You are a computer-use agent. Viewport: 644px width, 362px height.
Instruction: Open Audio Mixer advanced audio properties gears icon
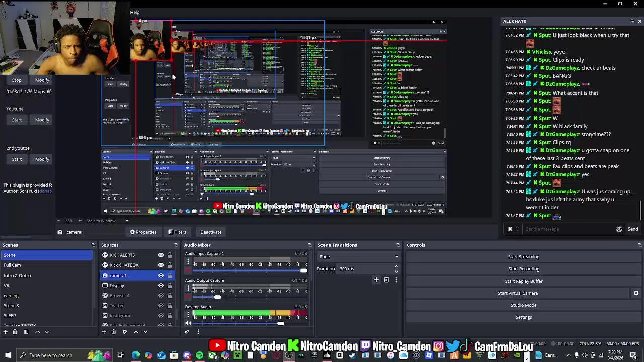[187, 332]
